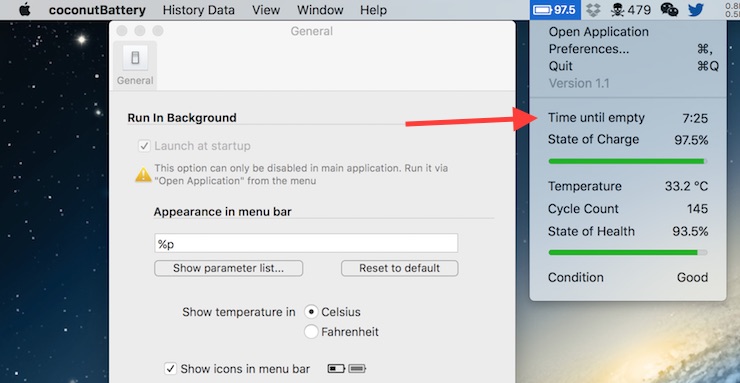Viewport: 740px width, 383px height.
Task: Open the Dropbox menu bar icon
Action: (x=594, y=9)
